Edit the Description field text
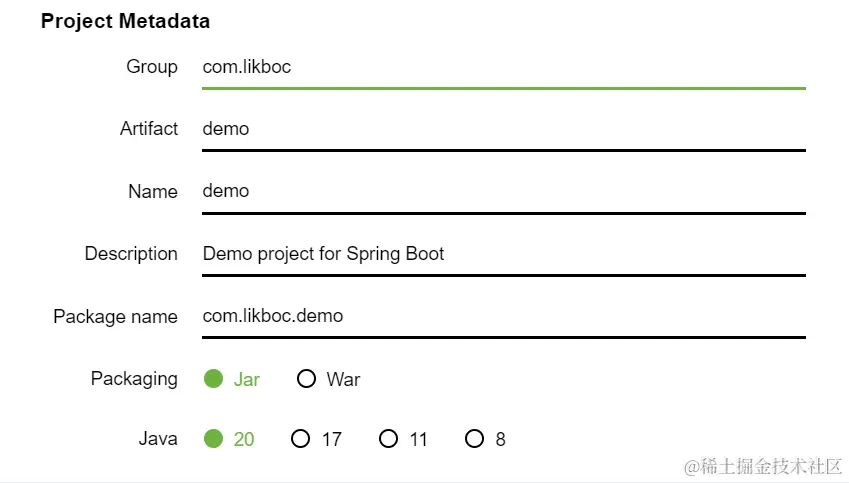This screenshot has height=483, width=849. click(x=503, y=254)
